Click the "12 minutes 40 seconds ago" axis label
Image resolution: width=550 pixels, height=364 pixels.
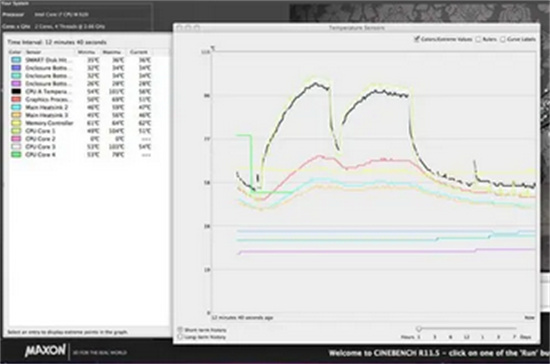click(x=242, y=318)
